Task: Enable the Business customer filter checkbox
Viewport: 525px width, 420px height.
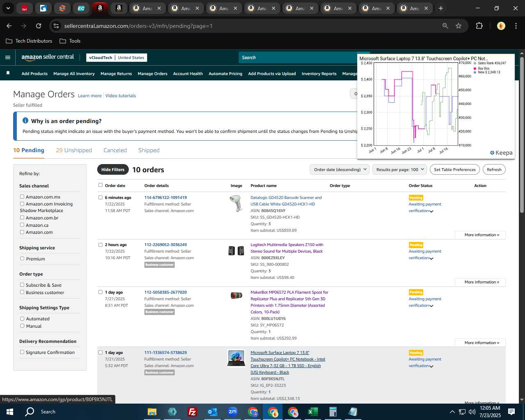Action: click(22, 292)
